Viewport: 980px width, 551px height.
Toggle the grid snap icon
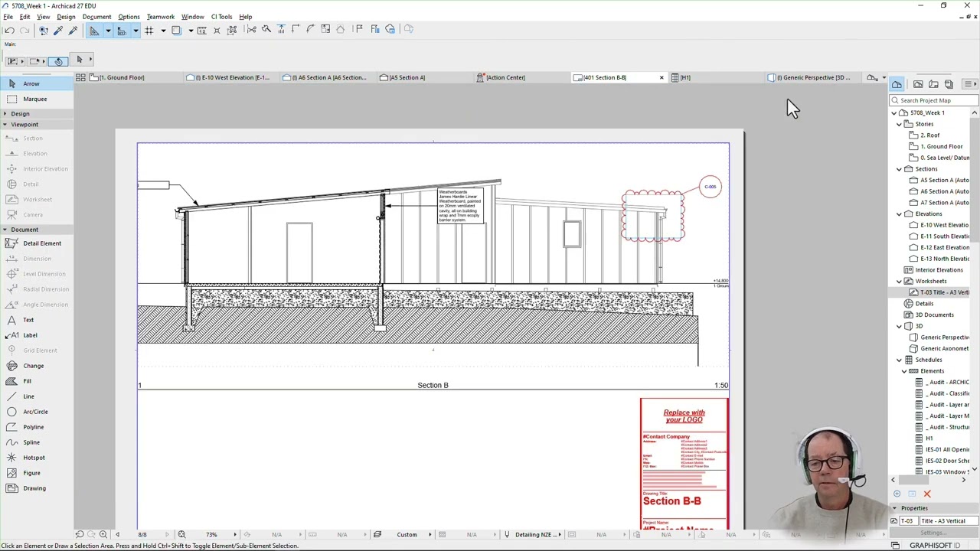coord(149,30)
